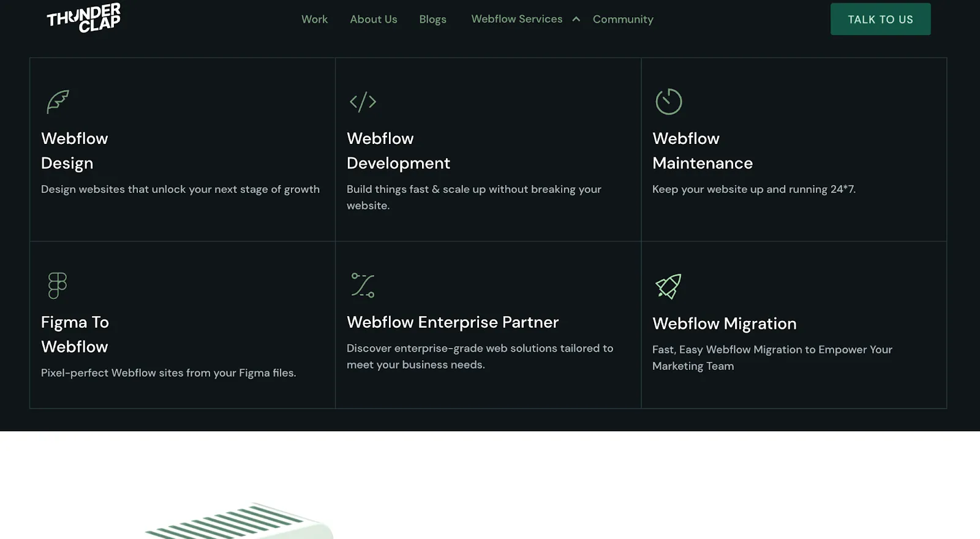Viewport: 980px width, 539px height.
Task: Open Webflow Enterprise Partner heading
Action: coord(453,322)
